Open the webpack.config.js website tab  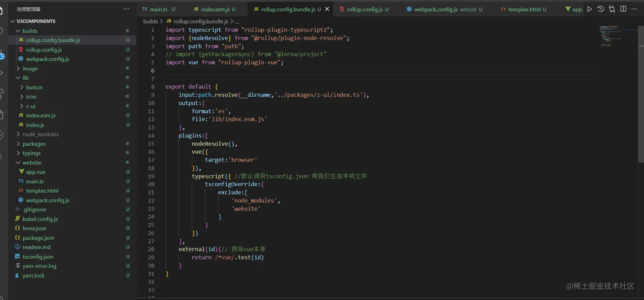(x=444, y=9)
